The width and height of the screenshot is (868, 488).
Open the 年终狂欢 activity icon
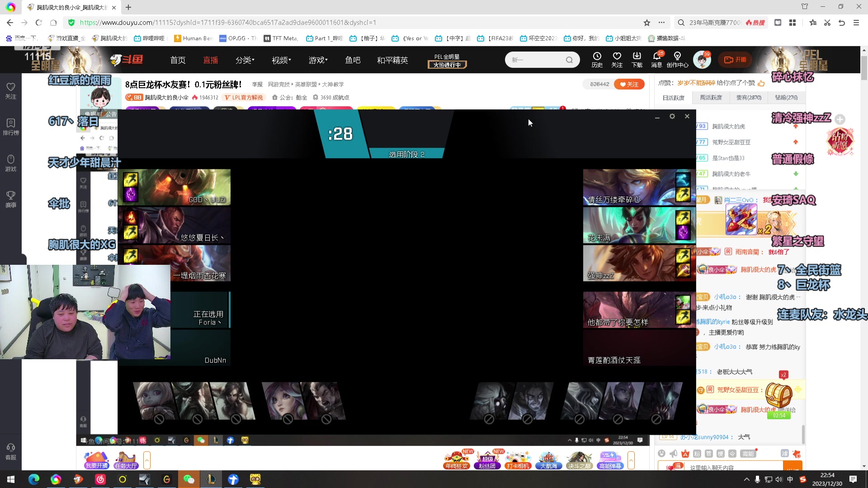click(x=457, y=460)
